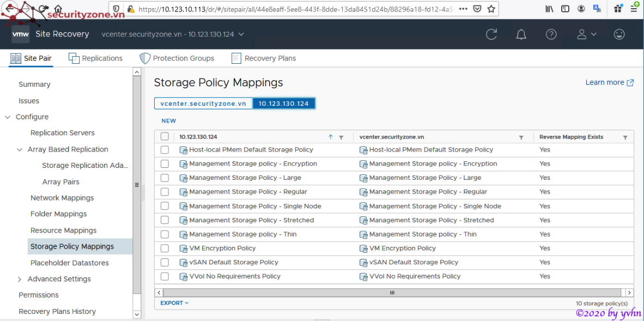Open Replication Servers
The height and width of the screenshot is (321, 644).
click(x=63, y=133)
